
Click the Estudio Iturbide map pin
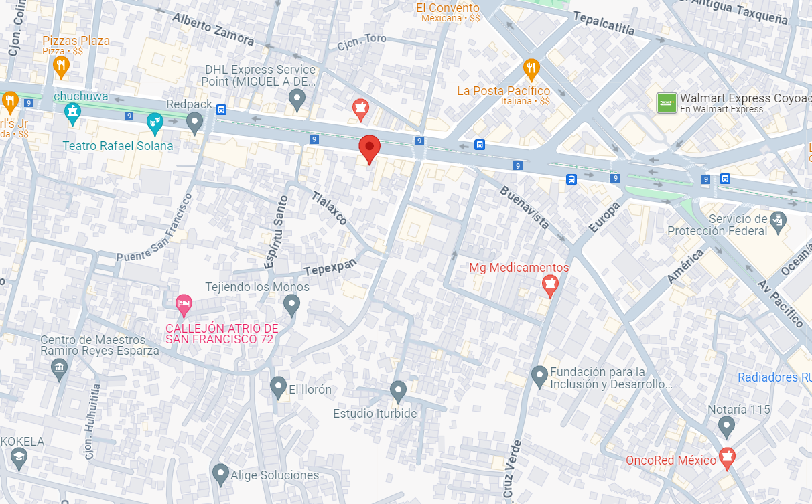398,392
